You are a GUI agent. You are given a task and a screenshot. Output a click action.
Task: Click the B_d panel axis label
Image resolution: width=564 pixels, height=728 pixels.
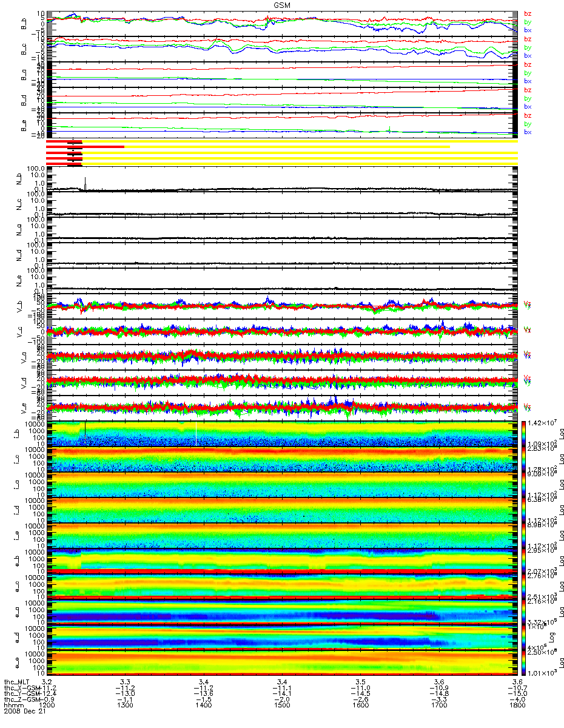[x=23, y=100]
